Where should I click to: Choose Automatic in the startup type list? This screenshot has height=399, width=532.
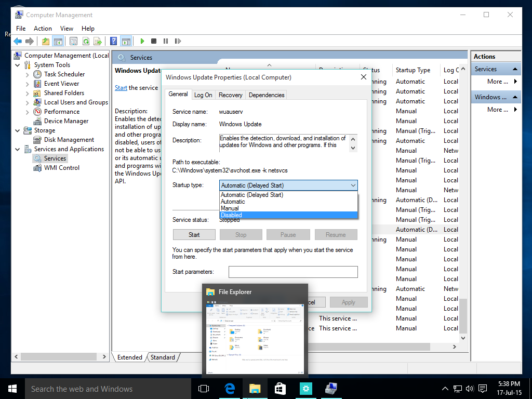(x=288, y=202)
